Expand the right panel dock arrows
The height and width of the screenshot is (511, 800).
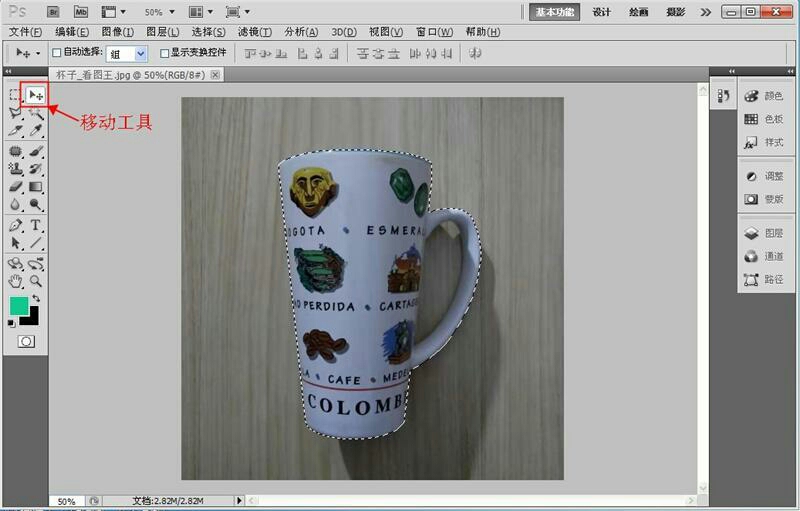tap(791, 71)
